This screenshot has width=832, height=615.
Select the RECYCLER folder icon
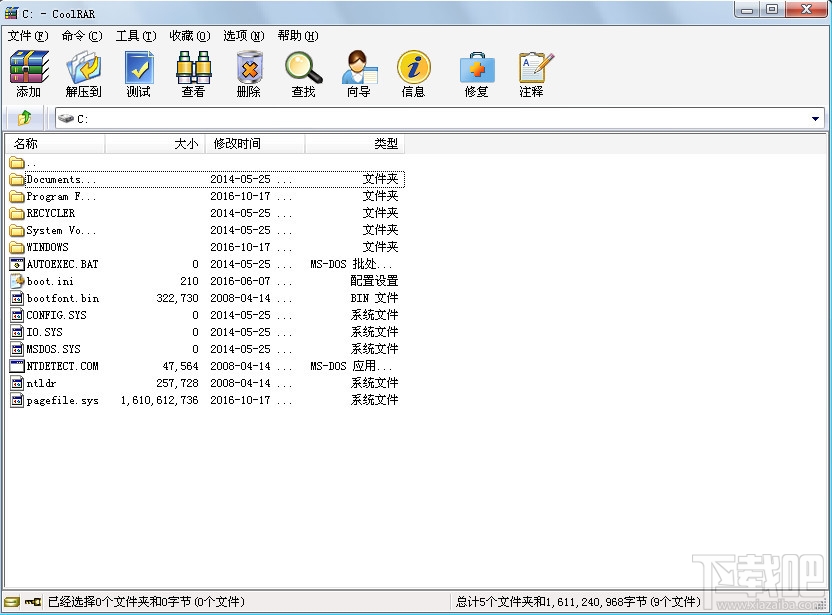click(17, 213)
